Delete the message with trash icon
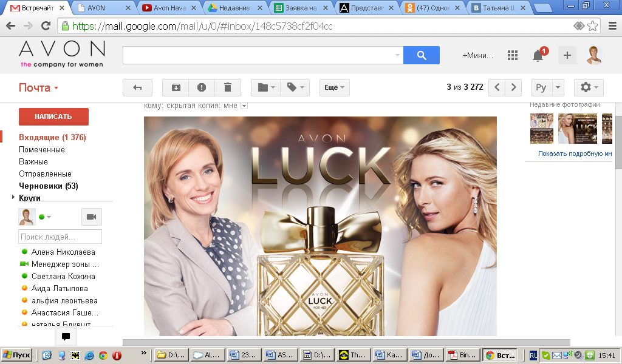The image size is (622, 364). 228,87
